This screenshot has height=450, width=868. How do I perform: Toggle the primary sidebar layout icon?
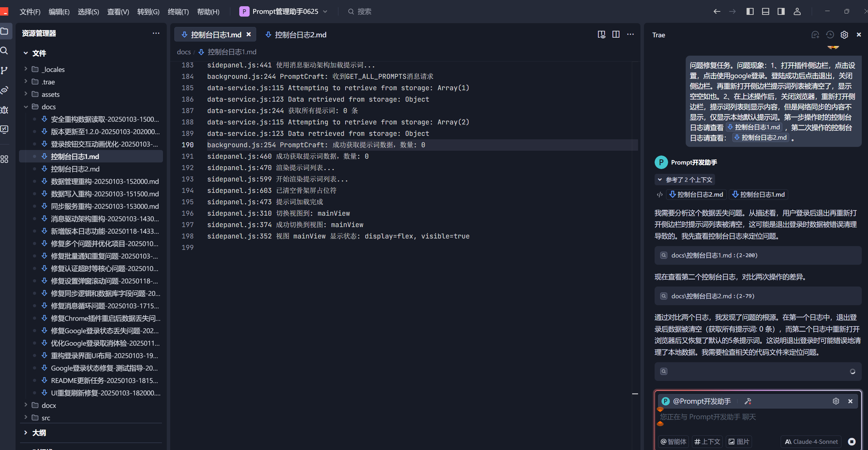point(750,11)
